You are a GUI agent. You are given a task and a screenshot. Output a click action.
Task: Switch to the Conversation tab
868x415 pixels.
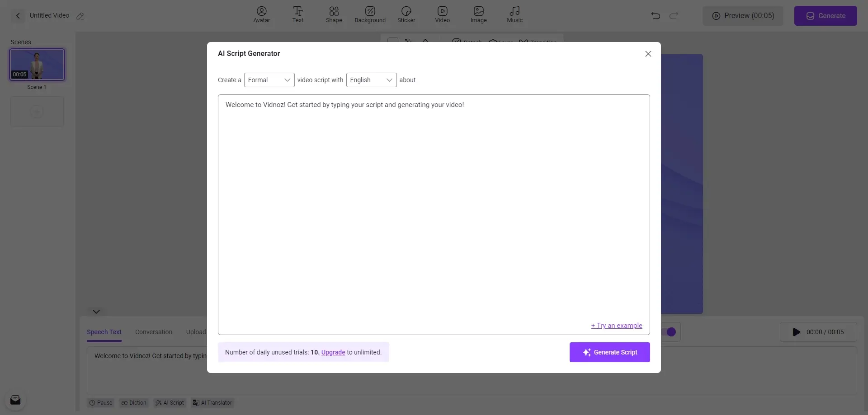pos(153,332)
